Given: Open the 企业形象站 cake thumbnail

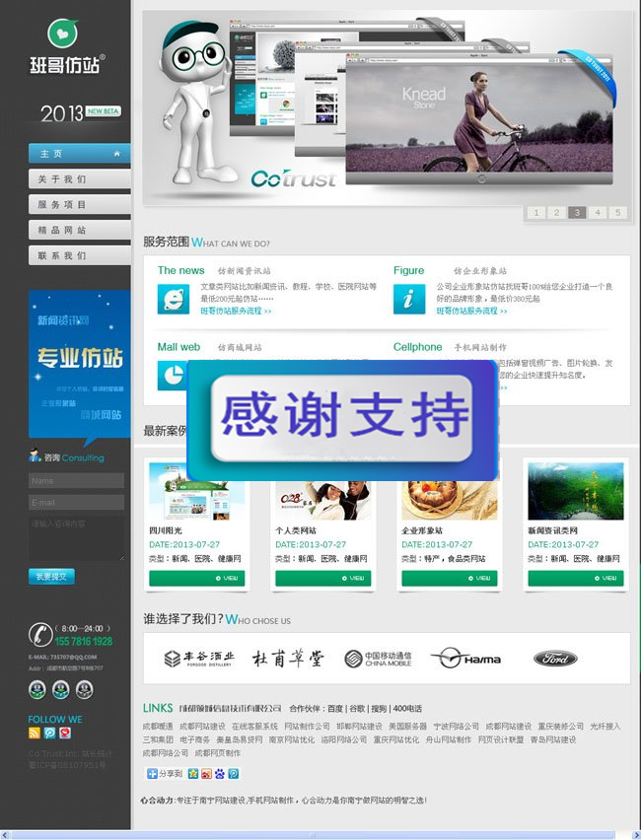Looking at the screenshot, I should coord(450,501).
